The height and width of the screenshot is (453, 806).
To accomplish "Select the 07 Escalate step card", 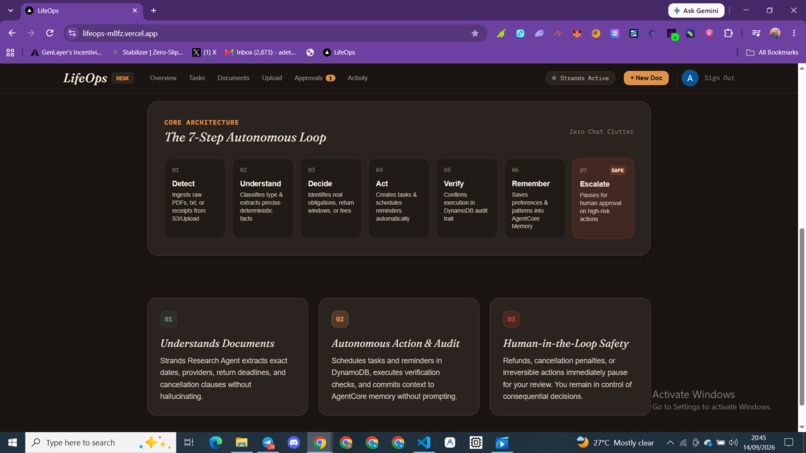I will point(603,198).
